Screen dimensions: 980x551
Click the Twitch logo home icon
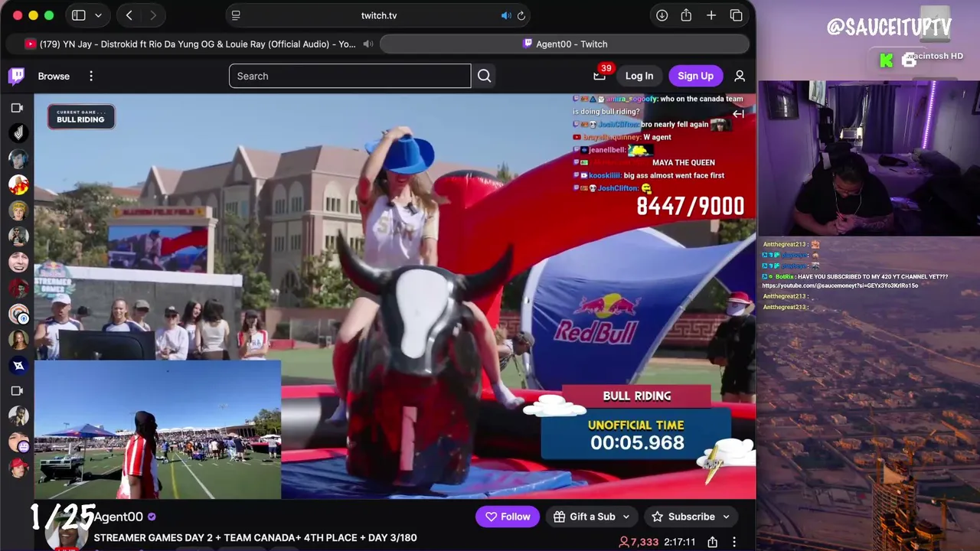coord(17,76)
